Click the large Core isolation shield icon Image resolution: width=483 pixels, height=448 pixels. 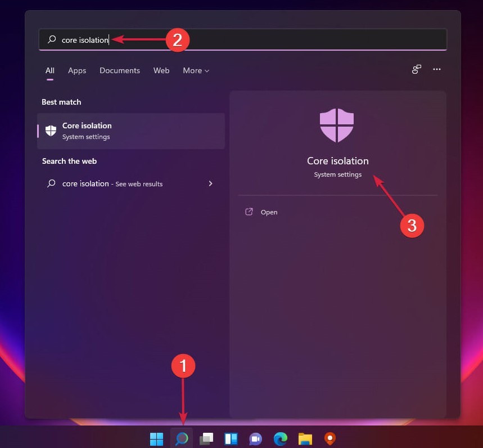[x=337, y=125]
